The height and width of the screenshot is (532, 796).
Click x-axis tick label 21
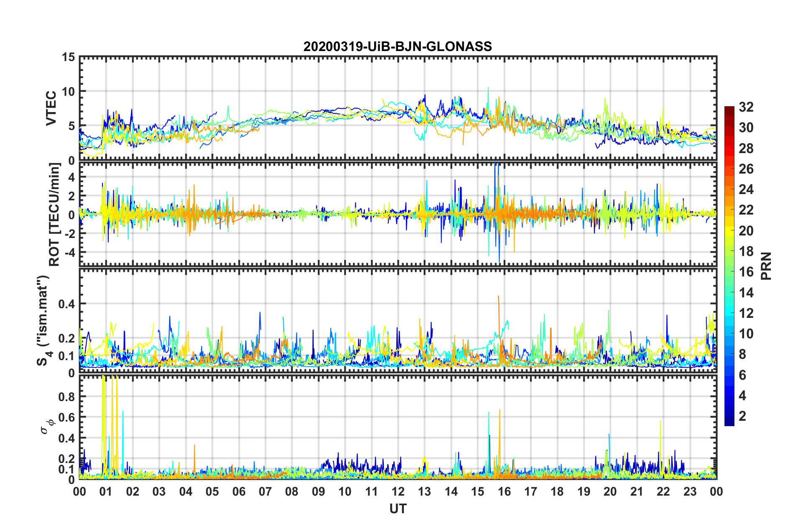[637, 491]
